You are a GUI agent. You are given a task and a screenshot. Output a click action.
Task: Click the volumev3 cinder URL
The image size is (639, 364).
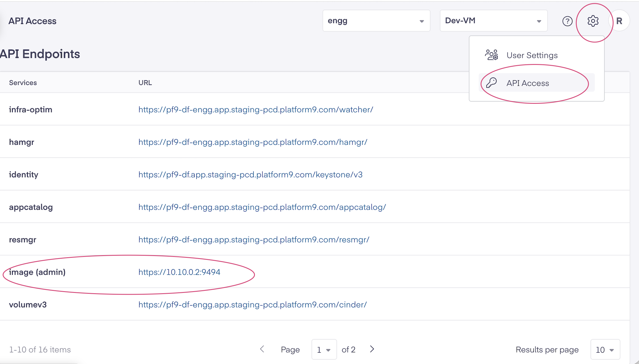click(x=252, y=304)
